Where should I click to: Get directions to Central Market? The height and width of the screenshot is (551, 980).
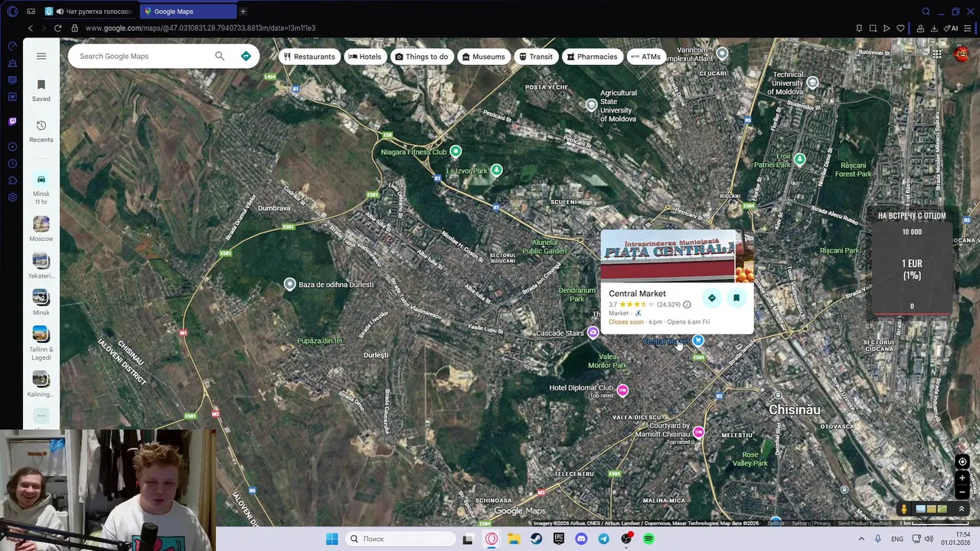712,298
